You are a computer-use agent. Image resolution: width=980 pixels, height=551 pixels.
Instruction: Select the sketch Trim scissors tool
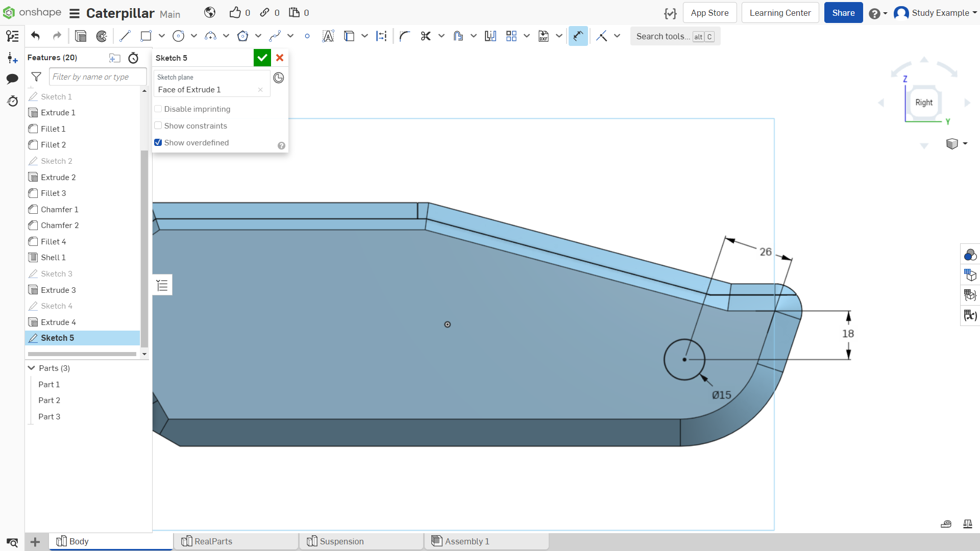pyautogui.click(x=426, y=36)
